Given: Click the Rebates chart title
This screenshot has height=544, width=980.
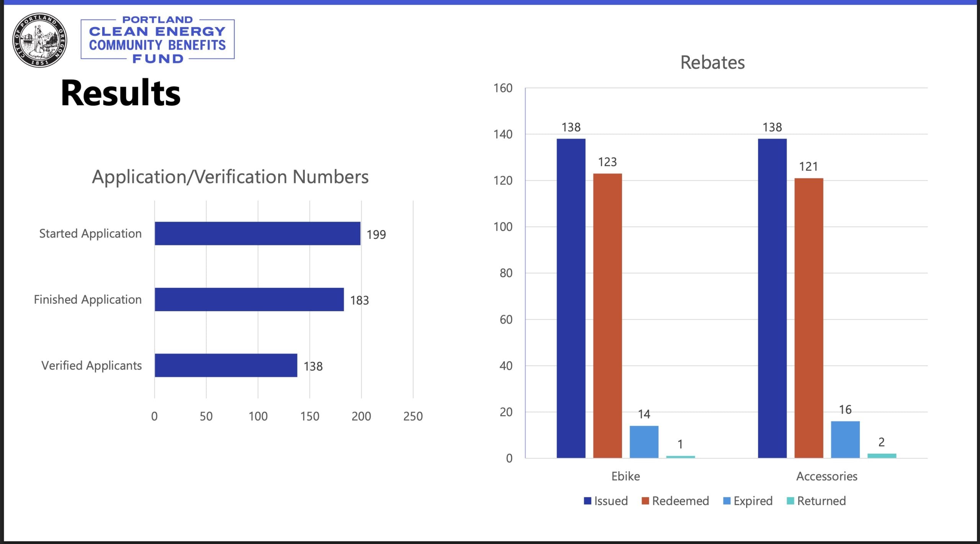Looking at the screenshot, I should click(x=712, y=62).
